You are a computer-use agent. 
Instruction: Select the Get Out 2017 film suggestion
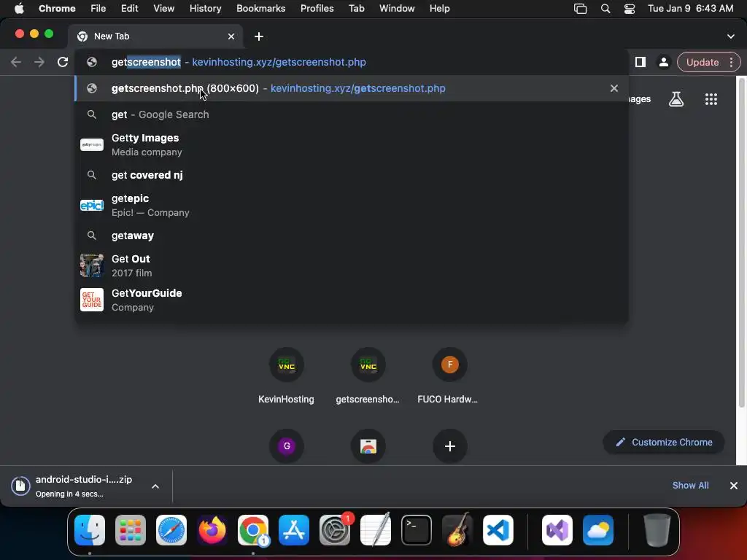click(352, 265)
